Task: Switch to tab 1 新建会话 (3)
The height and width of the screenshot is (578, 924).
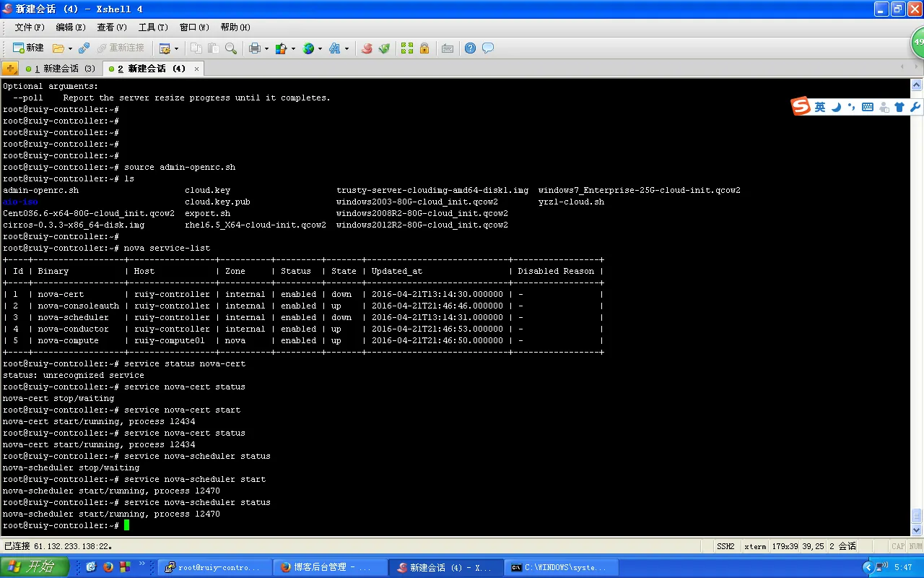Action: [x=60, y=69]
